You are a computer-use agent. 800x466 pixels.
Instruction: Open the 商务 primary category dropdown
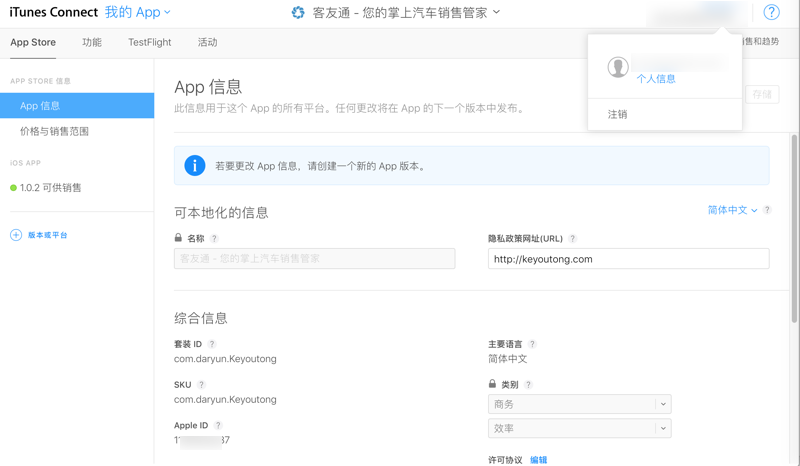[x=580, y=404]
